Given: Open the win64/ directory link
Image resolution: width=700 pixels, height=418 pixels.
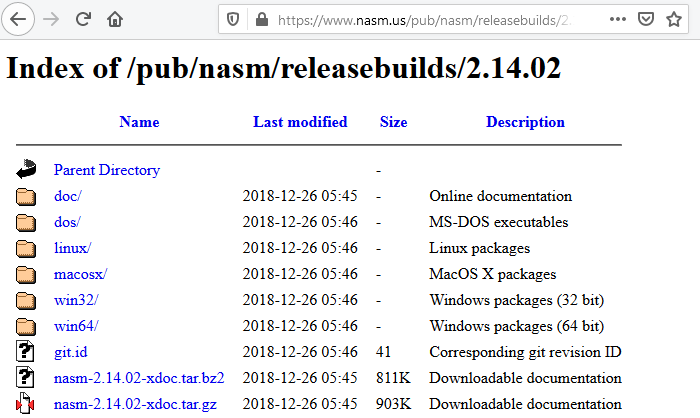Looking at the screenshot, I should (x=76, y=326).
